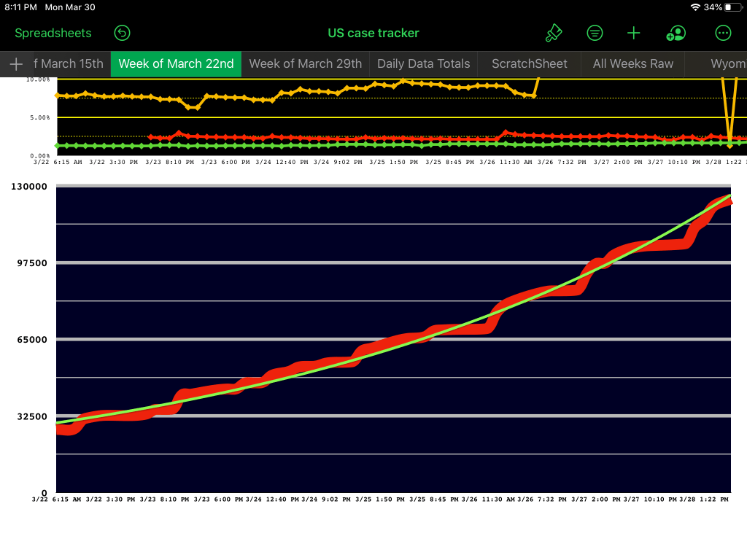Screen dimensions: 747x560
Task: Select the large red line chart
Action: [394, 339]
